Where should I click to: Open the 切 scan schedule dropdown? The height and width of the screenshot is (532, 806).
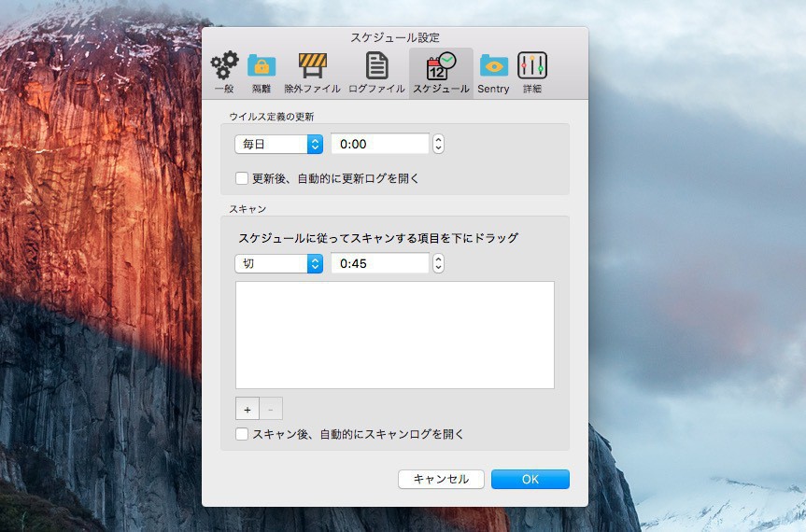[278, 264]
